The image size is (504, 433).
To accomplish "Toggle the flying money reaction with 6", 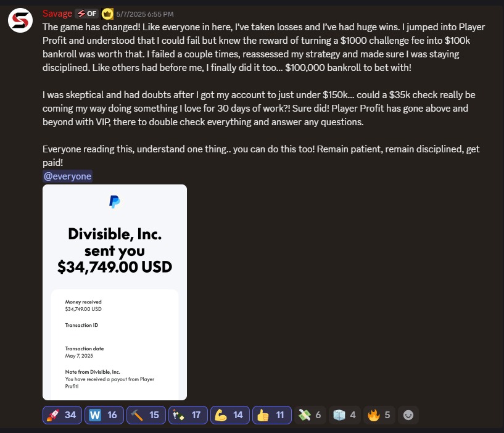I will point(310,415).
